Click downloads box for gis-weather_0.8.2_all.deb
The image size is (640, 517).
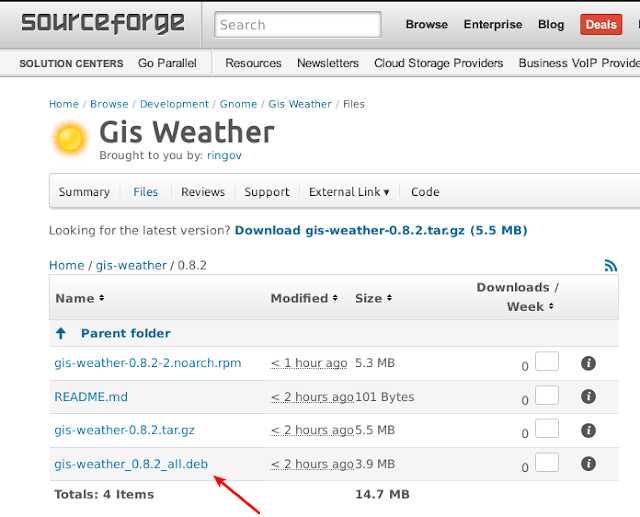tap(547, 462)
